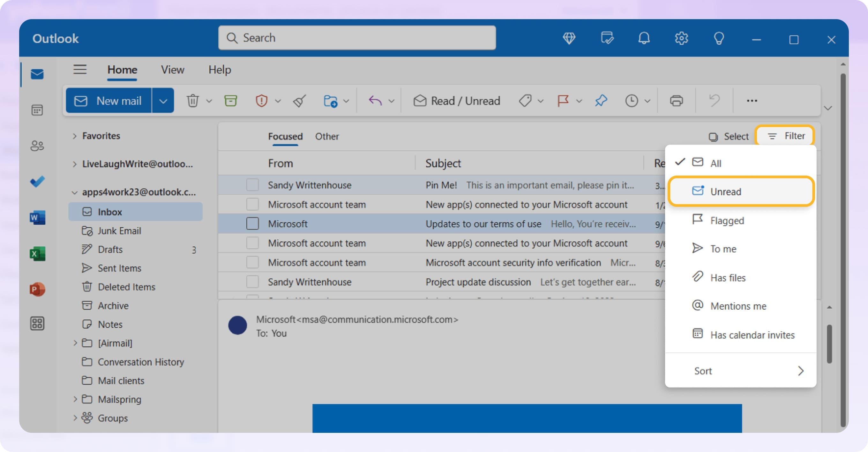Open the Calendar from the left sidebar
868x452 pixels.
coord(37,110)
